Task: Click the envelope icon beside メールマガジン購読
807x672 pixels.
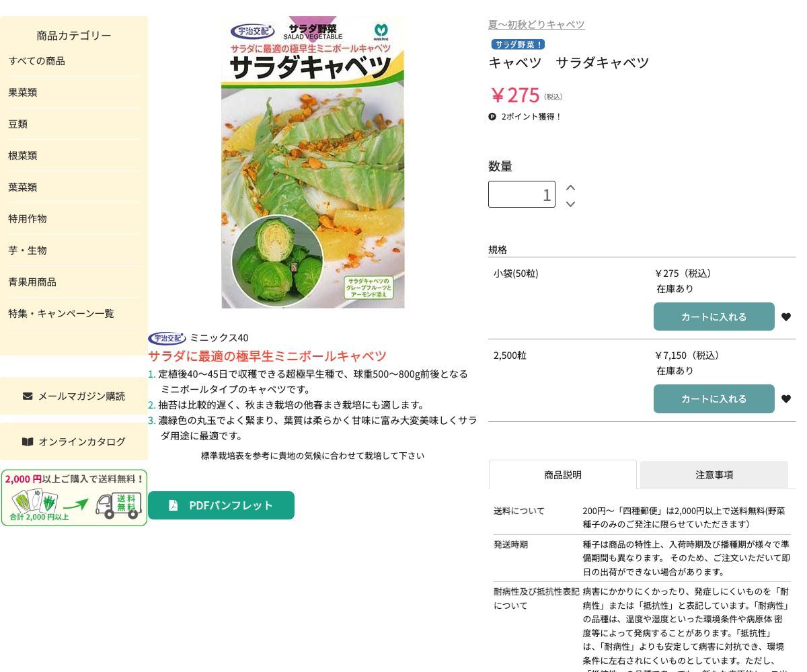Action: [28, 396]
